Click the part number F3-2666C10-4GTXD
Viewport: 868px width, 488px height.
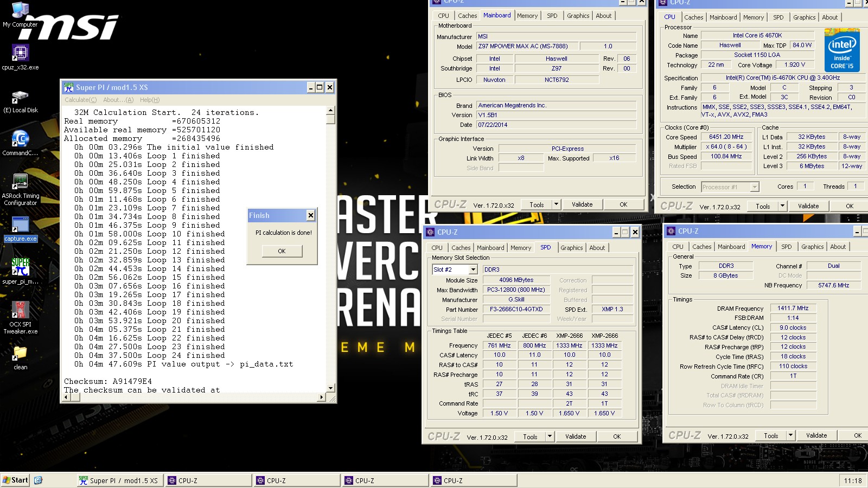516,309
